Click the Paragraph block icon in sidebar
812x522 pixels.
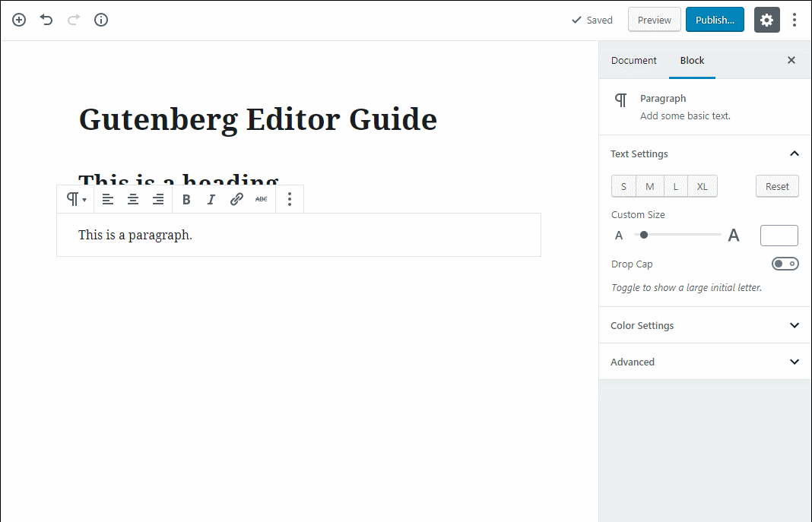(x=621, y=100)
